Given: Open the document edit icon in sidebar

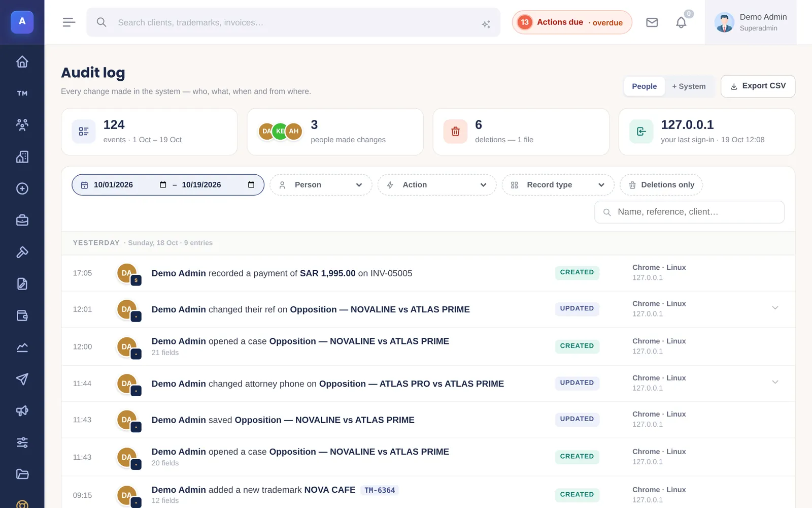Looking at the screenshot, I should click(x=22, y=284).
